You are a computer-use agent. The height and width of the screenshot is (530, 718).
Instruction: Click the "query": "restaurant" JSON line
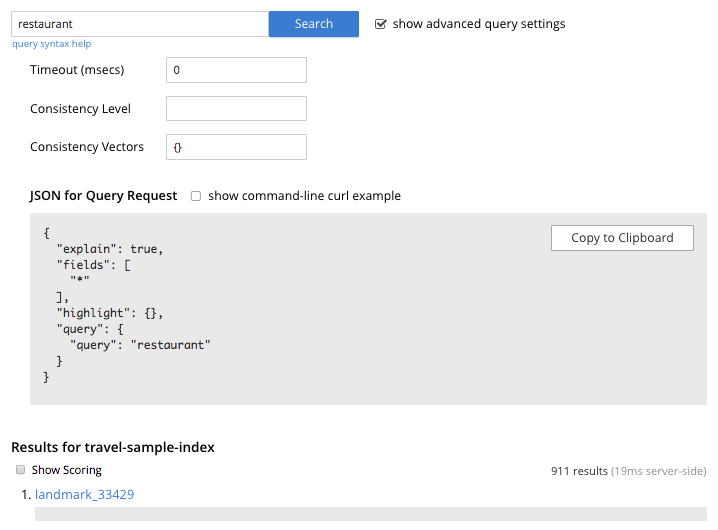[140, 345]
